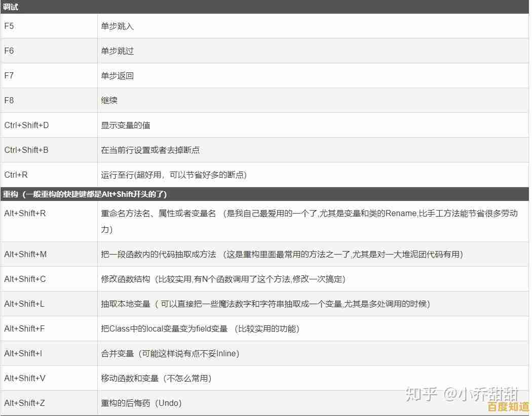Click the 单步跳过 description cell
The image size is (532, 416).
click(117, 51)
